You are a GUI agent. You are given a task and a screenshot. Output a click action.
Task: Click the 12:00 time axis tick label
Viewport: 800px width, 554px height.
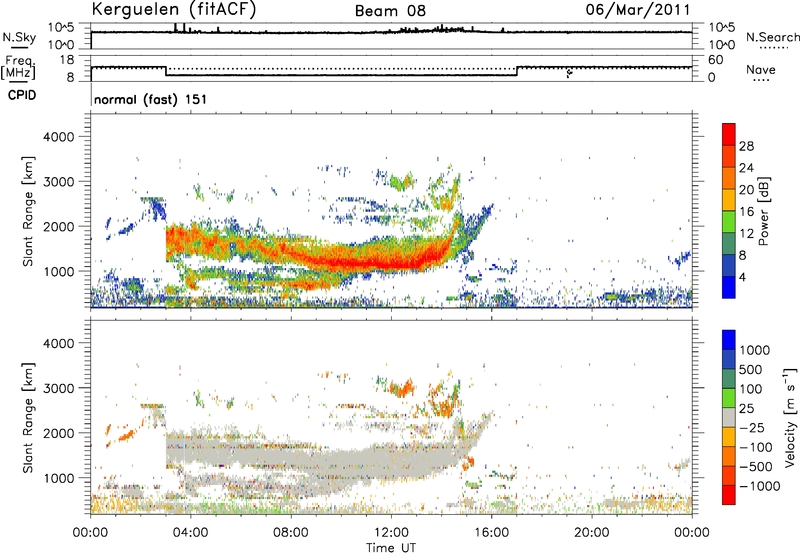pos(391,533)
